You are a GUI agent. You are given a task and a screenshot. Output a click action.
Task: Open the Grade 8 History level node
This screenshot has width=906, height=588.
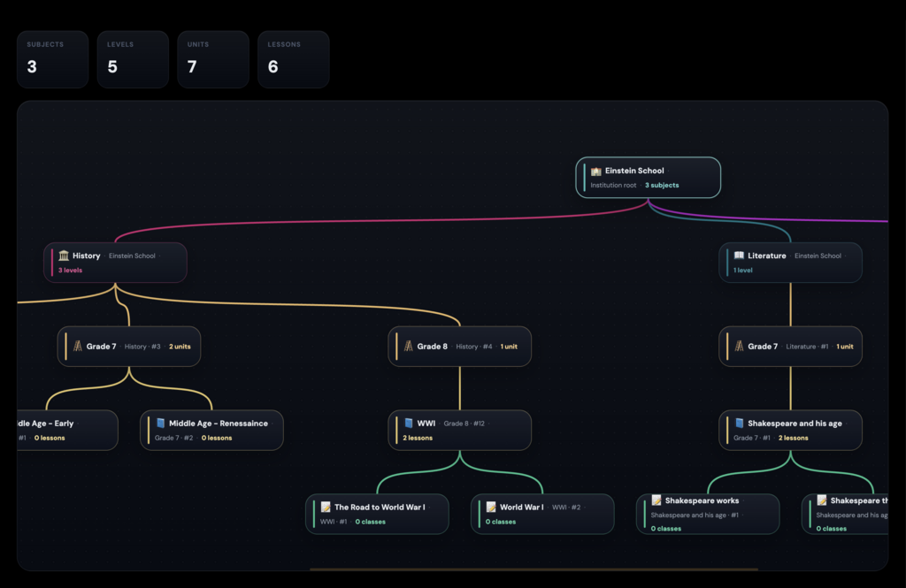coord(460,347)
